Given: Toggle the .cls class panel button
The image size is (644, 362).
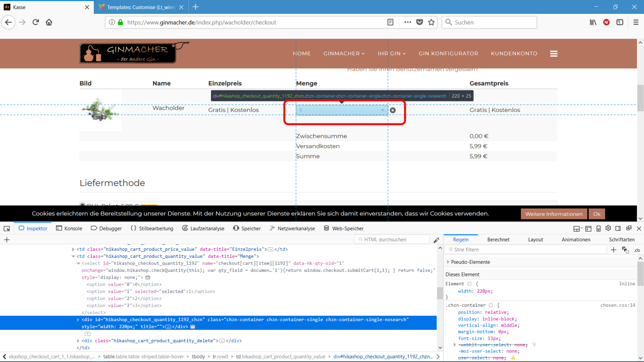Looking at the screenshot, I should (x=637, y=250).
